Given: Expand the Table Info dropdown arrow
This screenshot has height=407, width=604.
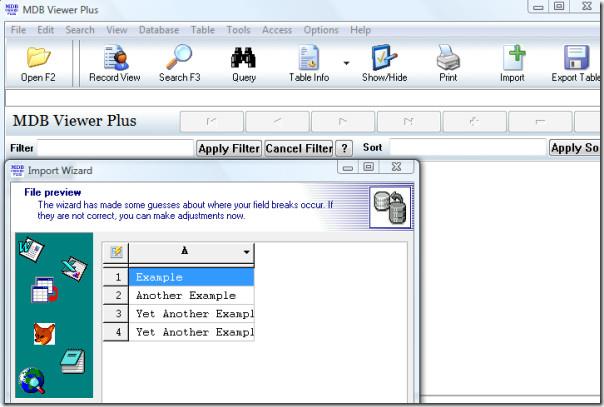Looking at the screenshot, I should [346, 63].
